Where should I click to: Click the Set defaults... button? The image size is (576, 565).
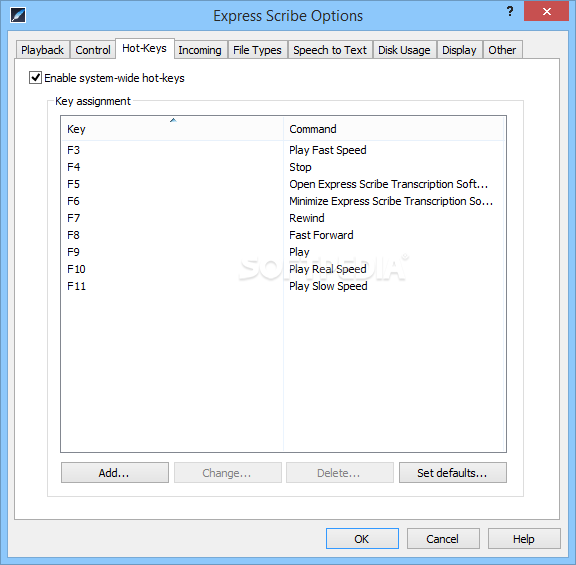pos(453,473)
